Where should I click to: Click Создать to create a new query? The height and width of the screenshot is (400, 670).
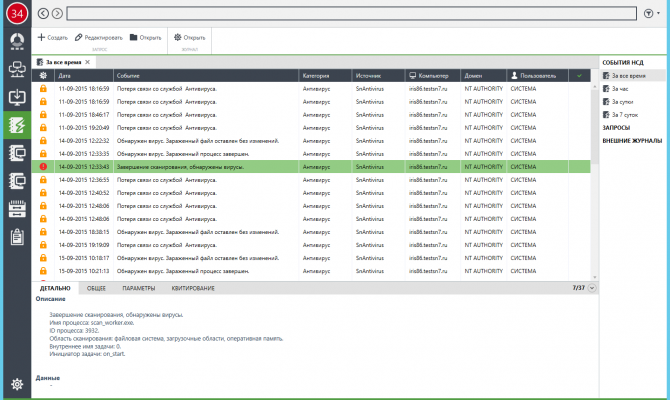pos(53,38)
